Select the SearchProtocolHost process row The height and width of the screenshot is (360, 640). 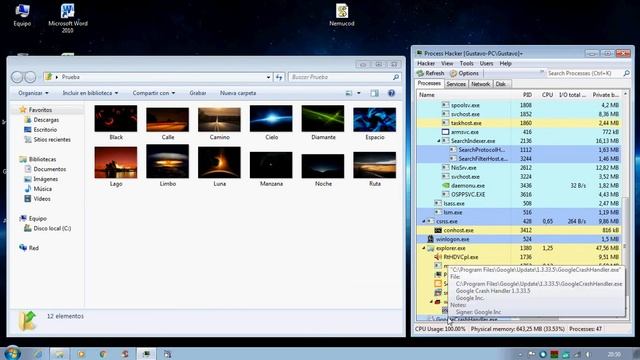click(x=519, y=150)
